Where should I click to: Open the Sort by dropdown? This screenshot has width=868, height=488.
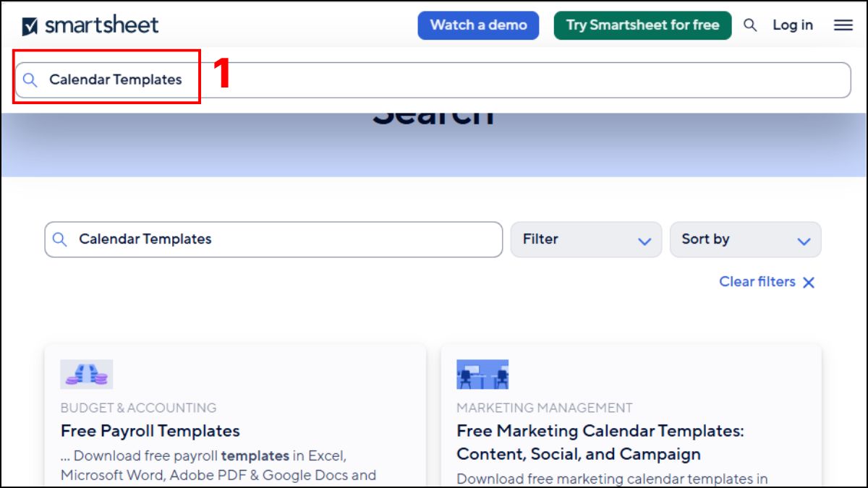(x=746, y=239)
